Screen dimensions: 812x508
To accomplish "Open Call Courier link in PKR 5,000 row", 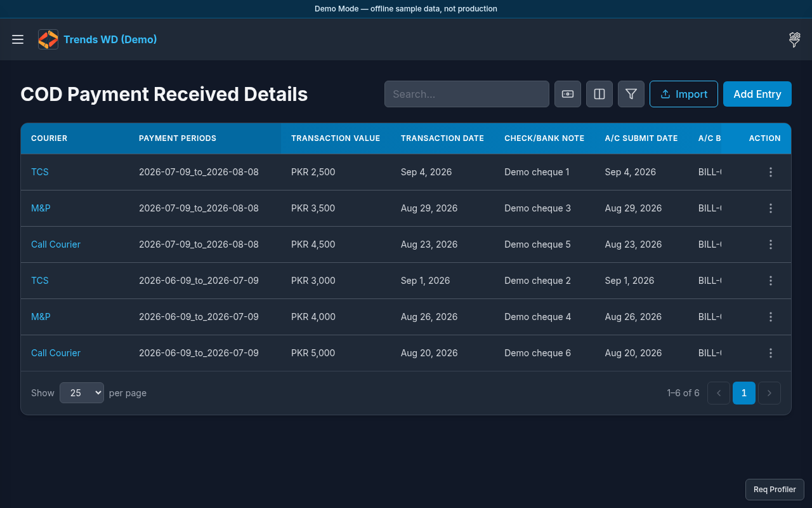I will point(56,353).
